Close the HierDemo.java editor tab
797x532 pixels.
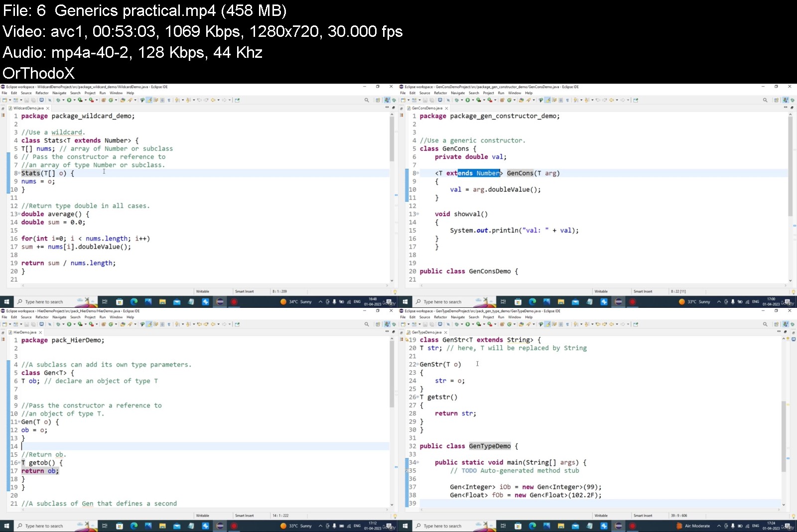click(40, 332)
